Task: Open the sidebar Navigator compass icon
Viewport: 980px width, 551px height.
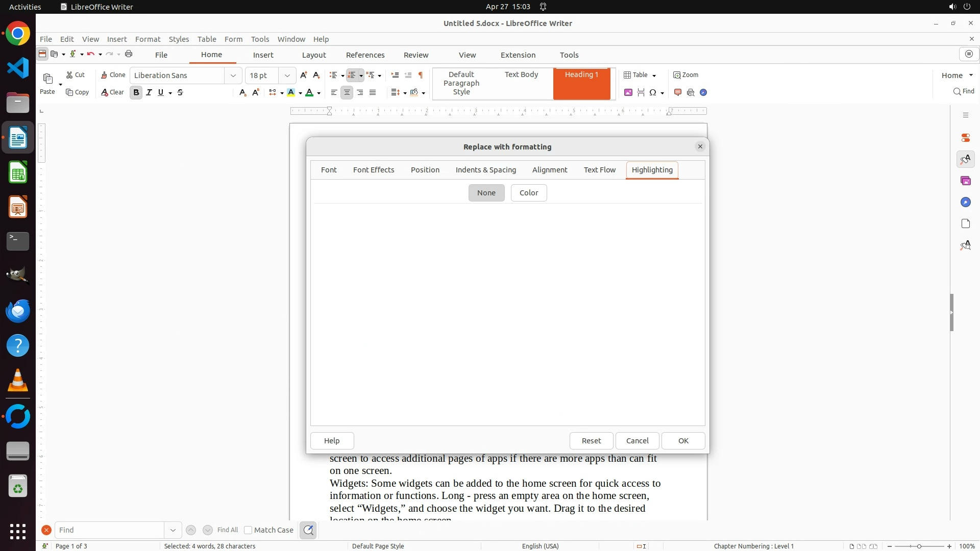Action: [965, 203]
